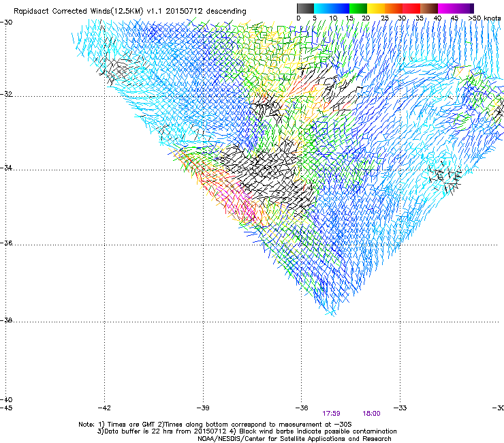504x443 pixels.
Task: Click the latitude axis label '-34'
Action: click(x=6, y=168)
